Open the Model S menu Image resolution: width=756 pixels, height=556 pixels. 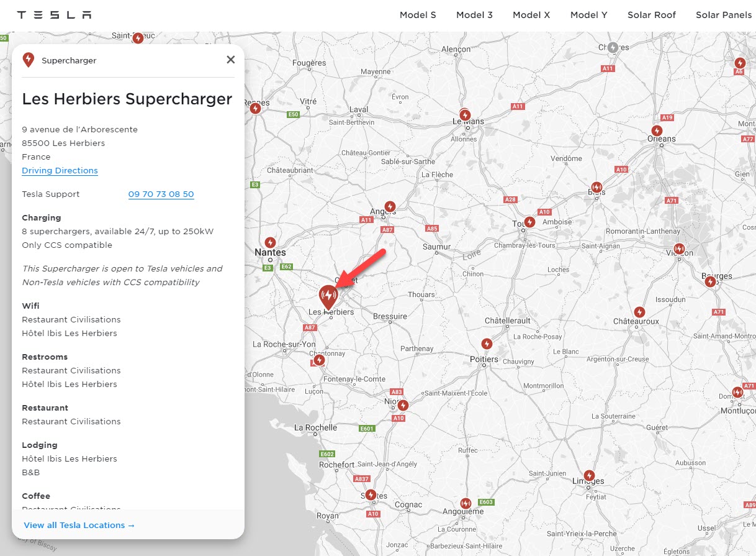[418, 15]
